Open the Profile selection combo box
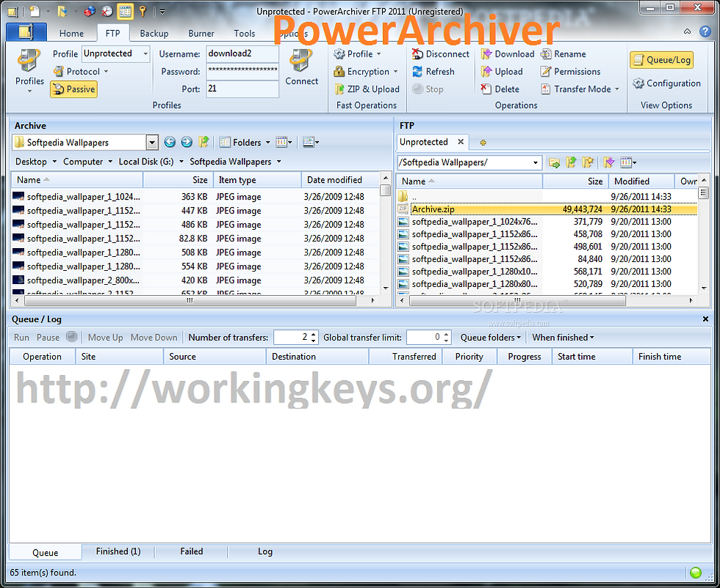720x588 pixels. (116, 54)
